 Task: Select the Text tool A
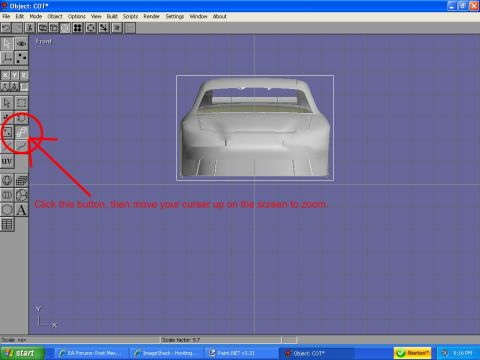(21, 210)
